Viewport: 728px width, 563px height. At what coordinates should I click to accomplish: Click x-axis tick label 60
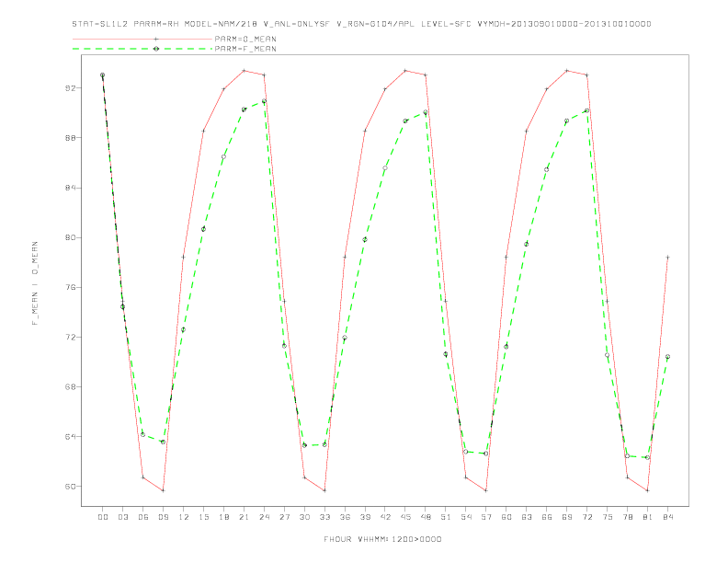pos(506,517)
